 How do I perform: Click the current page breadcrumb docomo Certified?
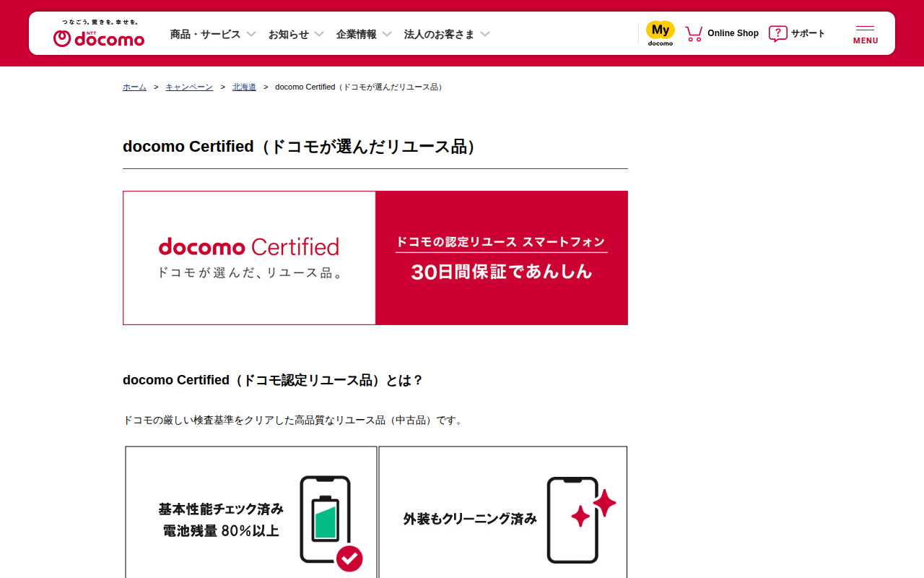pyautogui.click(x=360, y=87)
